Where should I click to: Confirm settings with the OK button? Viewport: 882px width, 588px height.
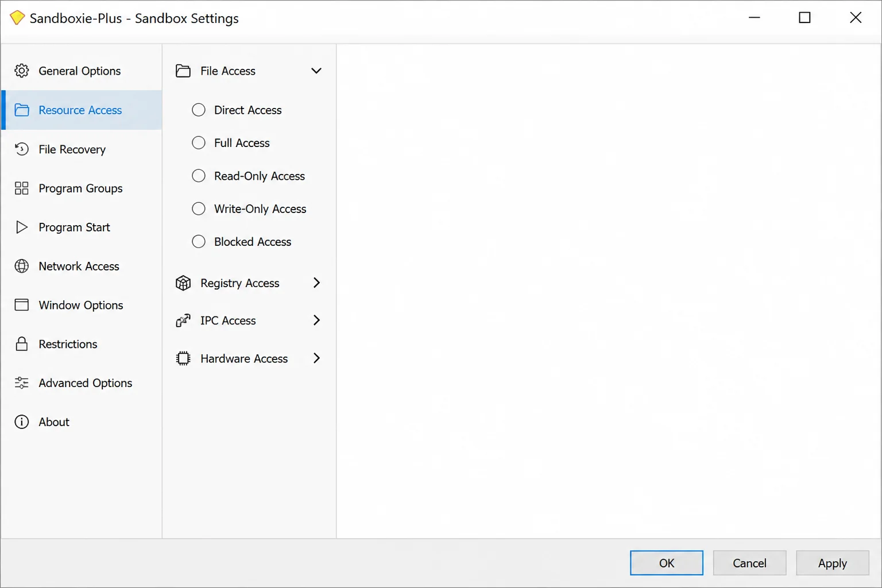point(667,563)
